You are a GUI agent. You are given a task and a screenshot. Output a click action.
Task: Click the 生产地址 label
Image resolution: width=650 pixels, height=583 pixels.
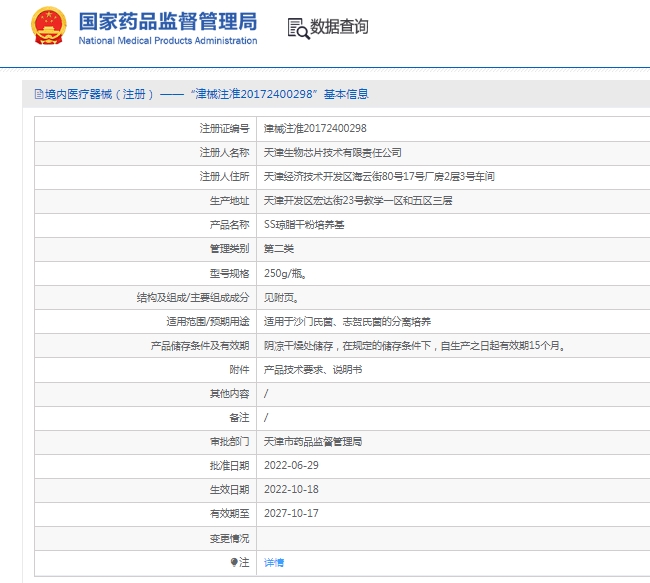[x=229, y=201]
